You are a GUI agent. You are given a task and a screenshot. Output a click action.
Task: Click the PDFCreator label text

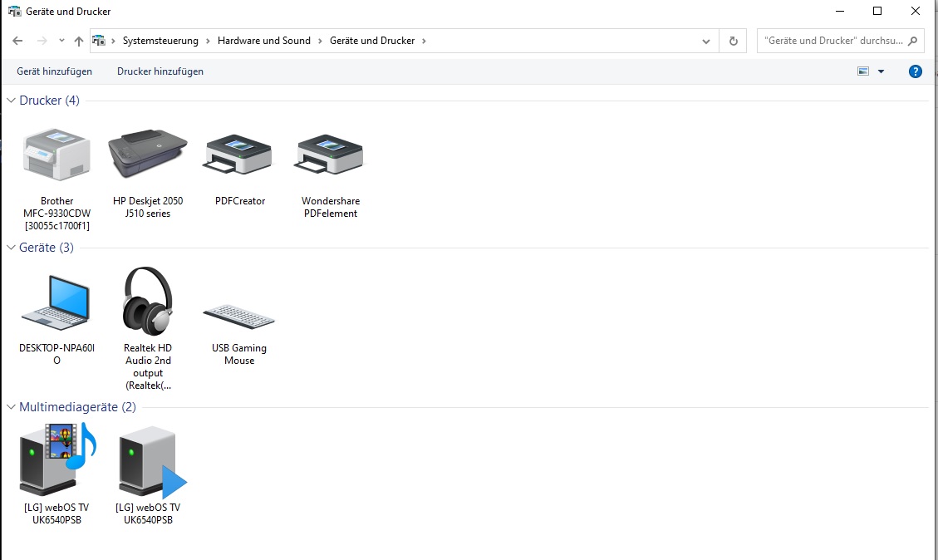pyautogui.click(x=240, y=201)
